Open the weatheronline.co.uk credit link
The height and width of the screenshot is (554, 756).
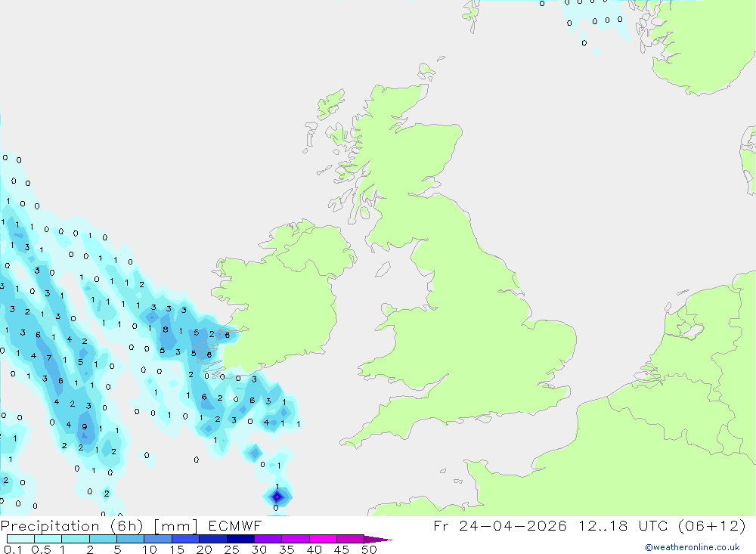point(692,547)
